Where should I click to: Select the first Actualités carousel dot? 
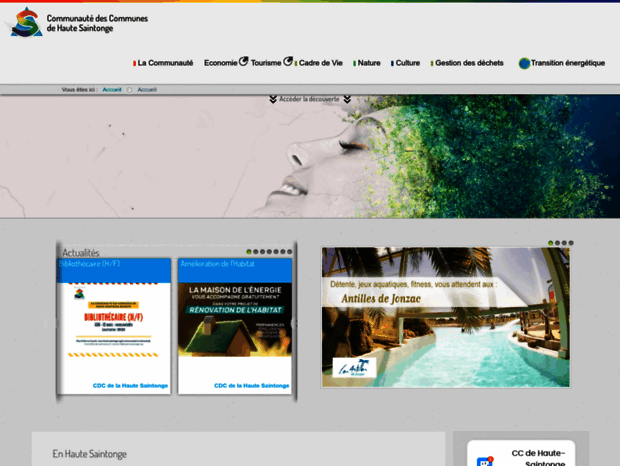point(248,252)
